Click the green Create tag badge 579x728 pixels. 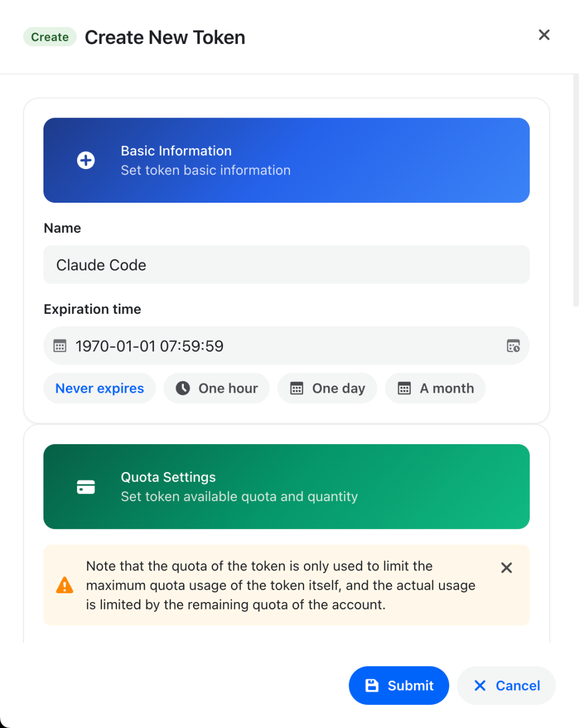(50, 37)
